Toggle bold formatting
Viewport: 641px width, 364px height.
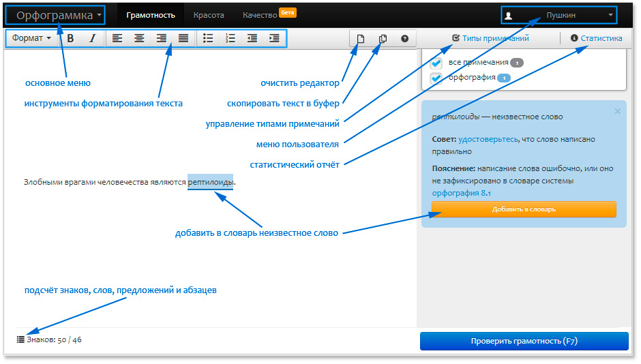70,38
